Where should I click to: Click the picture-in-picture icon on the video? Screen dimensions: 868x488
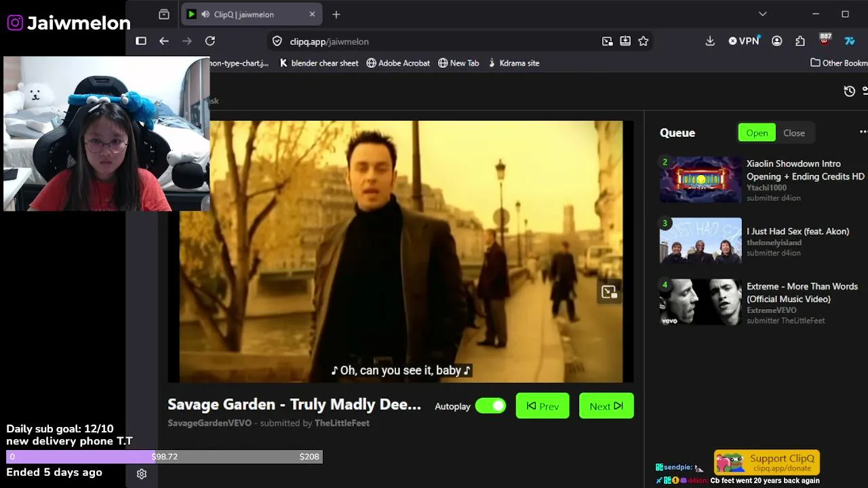click(609, 292)
